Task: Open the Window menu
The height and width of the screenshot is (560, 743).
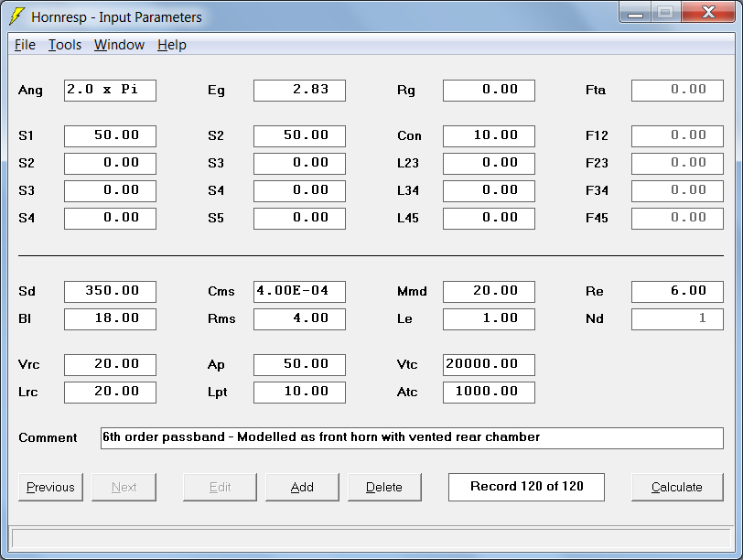Action: [x=119, y=45]
